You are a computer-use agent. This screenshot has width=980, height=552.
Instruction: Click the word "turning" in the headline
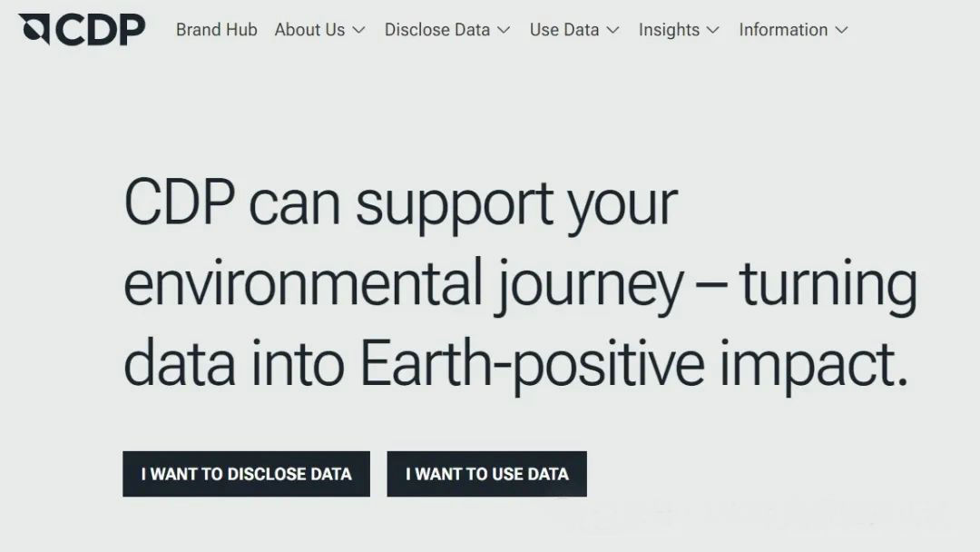pos(828,284)
